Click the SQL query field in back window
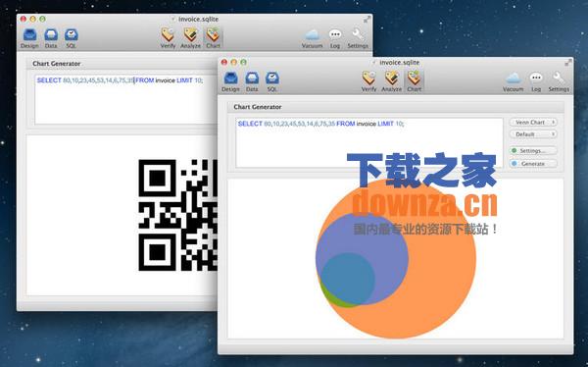 tap(126, 99)
